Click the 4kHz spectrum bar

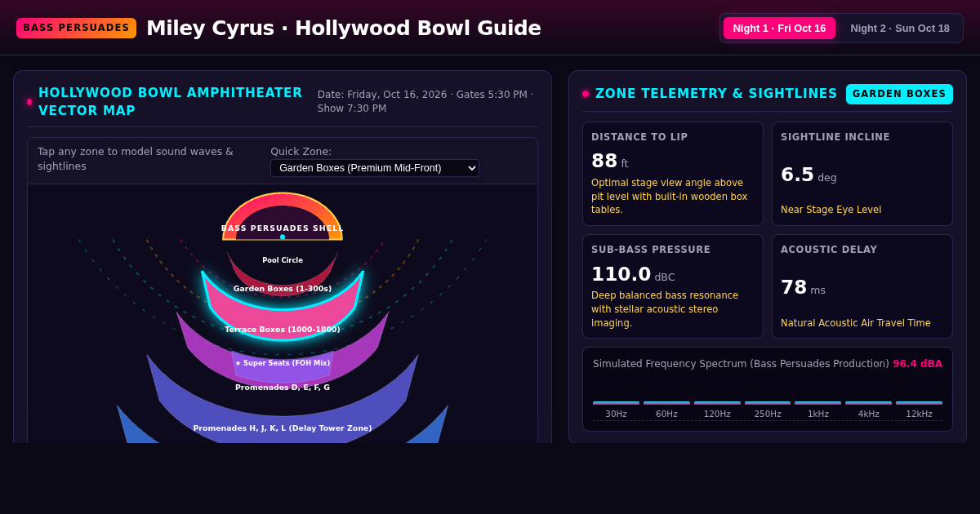point(868,403)
